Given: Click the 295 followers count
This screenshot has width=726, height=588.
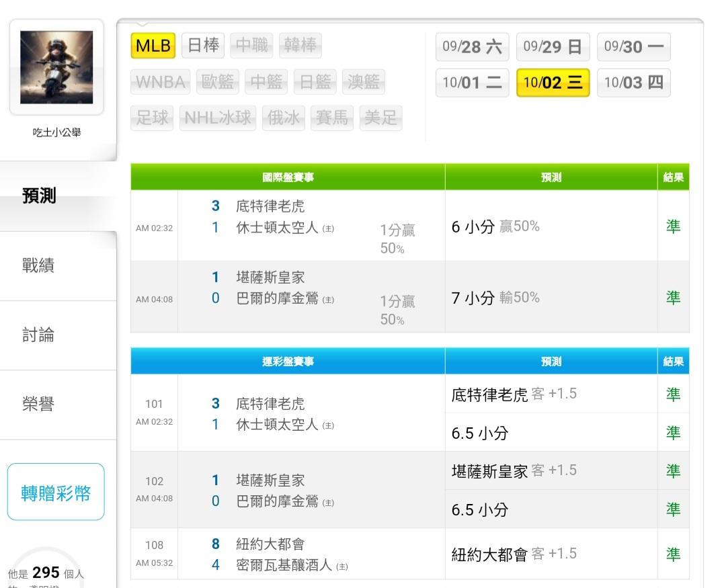Looking at the screenshot, I should 46,573.
